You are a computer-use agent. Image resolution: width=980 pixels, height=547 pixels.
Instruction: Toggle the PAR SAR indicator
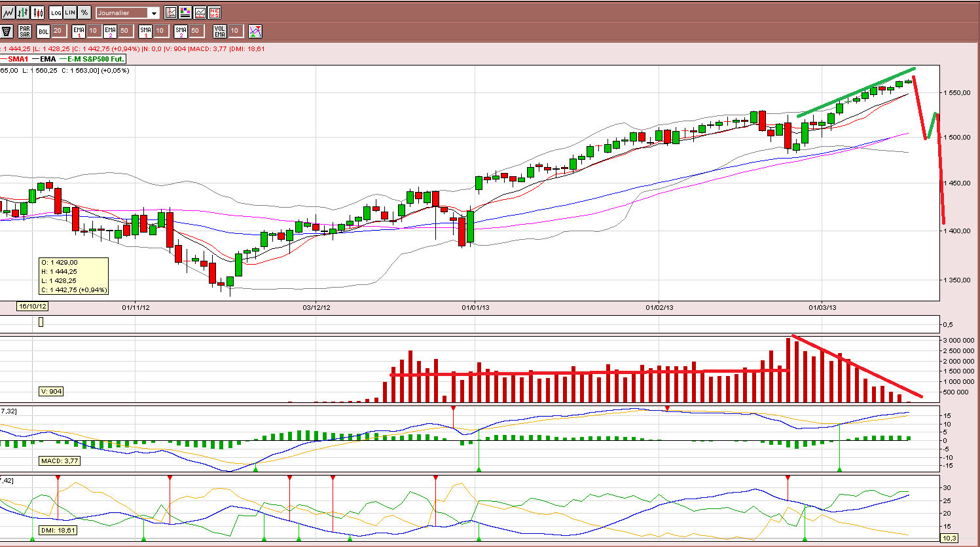(x=25, y=31)
